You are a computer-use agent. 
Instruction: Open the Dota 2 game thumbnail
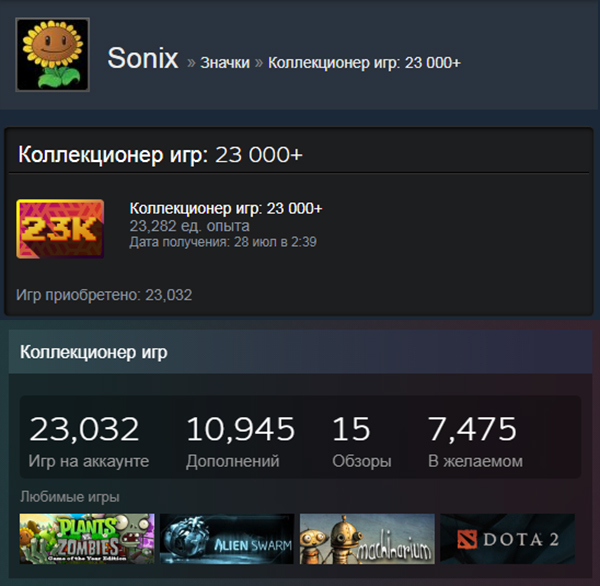[x=507, y=539]
